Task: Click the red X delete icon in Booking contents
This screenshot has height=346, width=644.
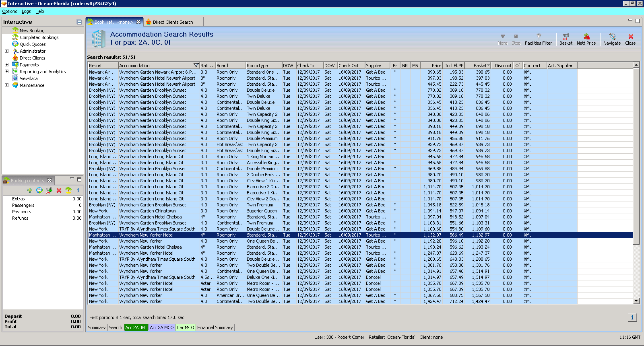Action: pos(59,190)
